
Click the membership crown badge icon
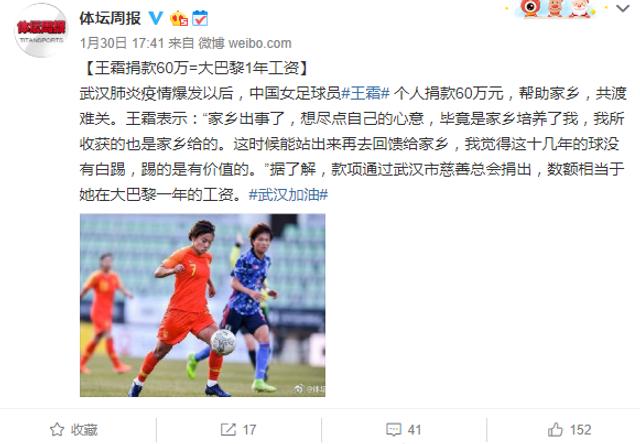point(178,18)
